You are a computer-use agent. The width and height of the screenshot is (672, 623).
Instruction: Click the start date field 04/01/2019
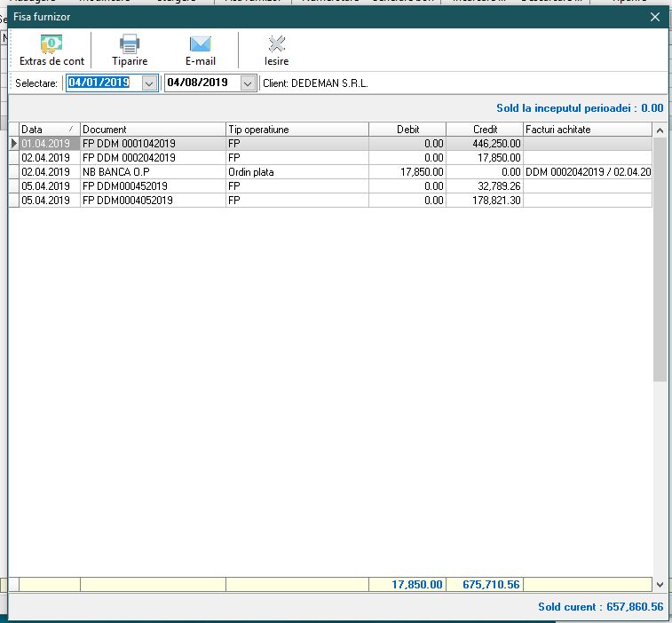(99, 83)
